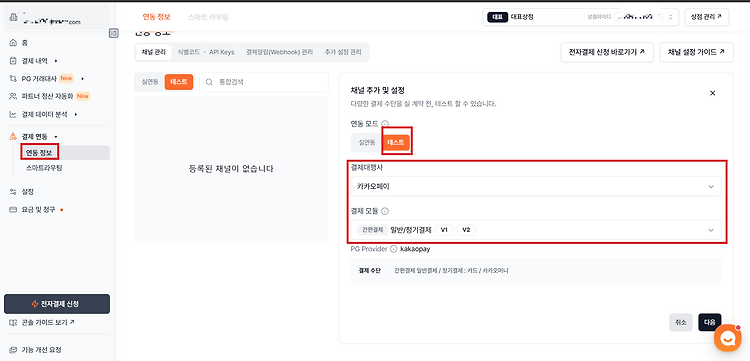Select the 결제알림(Webhook) 관리 sub-tab

[x=279, y=52]
